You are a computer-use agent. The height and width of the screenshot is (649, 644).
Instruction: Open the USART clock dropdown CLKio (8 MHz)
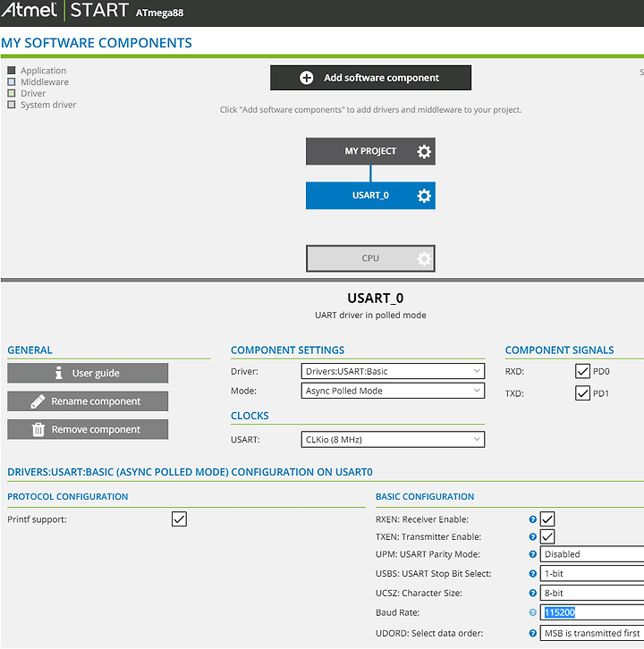[x=393, y=440]
